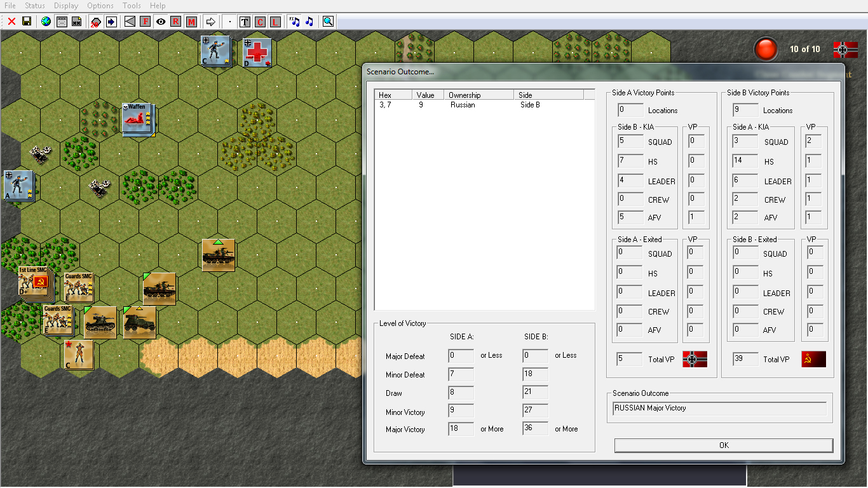Click the red C toolbar button
Image resolution: width=868 pixels, height=488 pixels.
pos(260,22)
